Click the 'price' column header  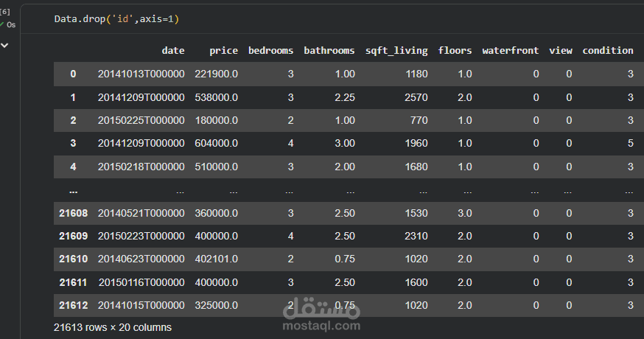[223, 51]
